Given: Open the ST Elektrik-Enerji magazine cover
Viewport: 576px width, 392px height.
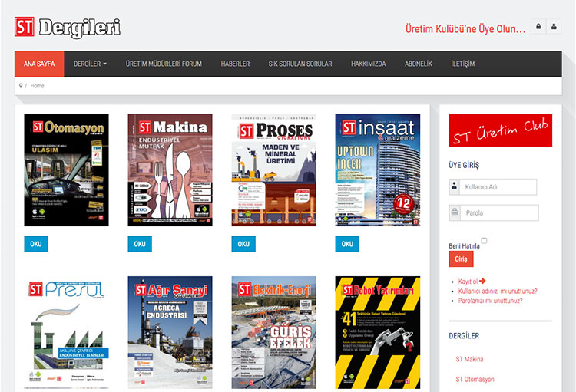Looking at the screenshot, I should tap(273, 332).
